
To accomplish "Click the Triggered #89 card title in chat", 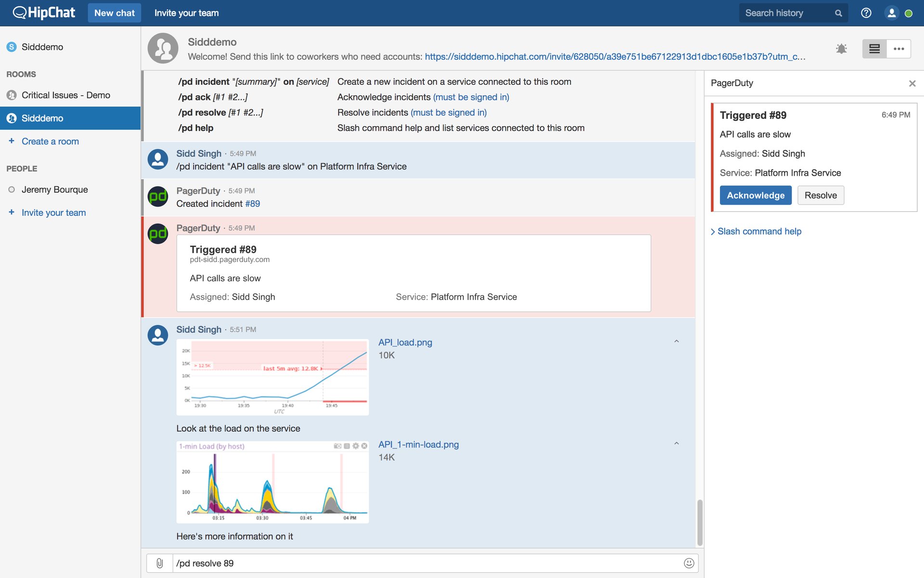I will click(223, 250).
